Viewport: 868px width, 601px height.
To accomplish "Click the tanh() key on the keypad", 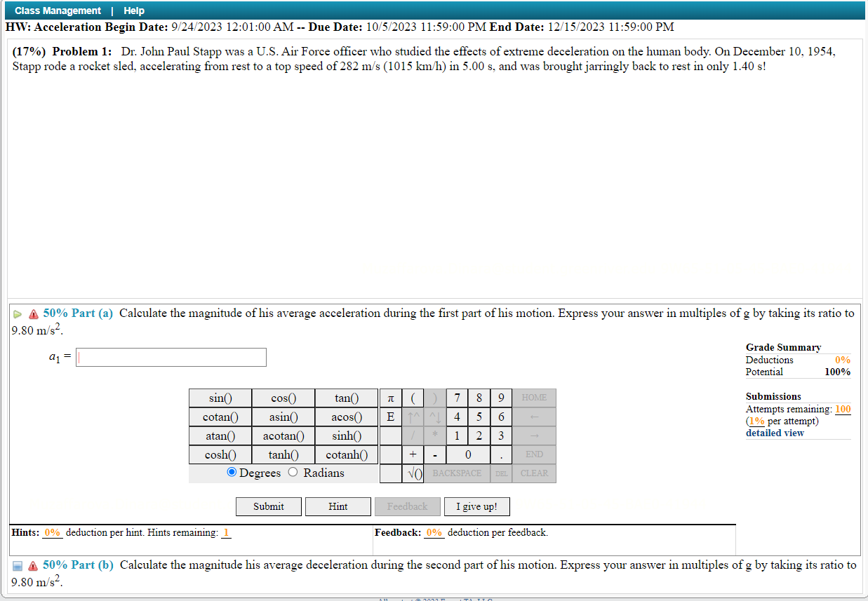I will click(x=282, y=454).
